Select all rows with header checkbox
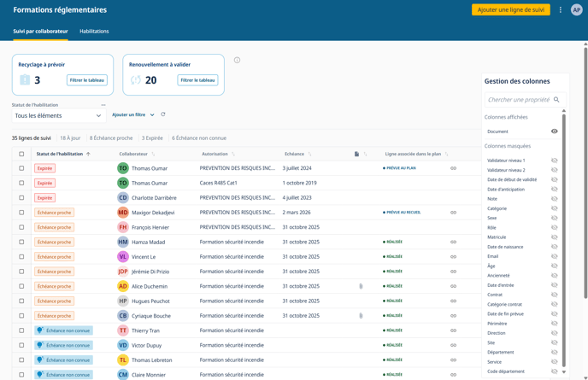This screenshot has width=588, height=380. click(21, 155)
